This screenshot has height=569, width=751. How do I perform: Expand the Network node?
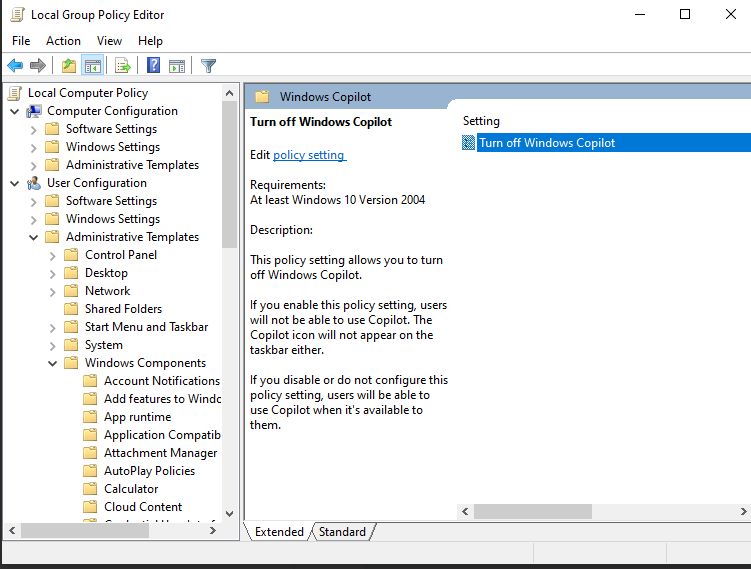click(52, 292)
